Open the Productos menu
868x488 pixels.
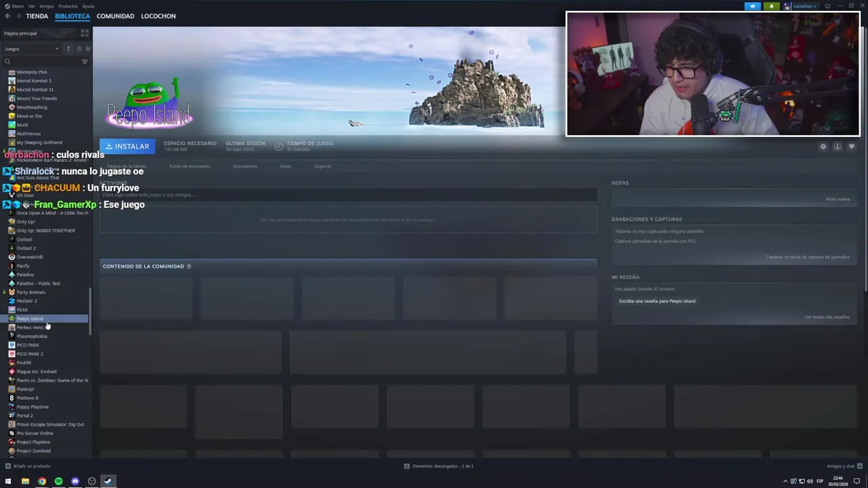click(x=68, y=6)
